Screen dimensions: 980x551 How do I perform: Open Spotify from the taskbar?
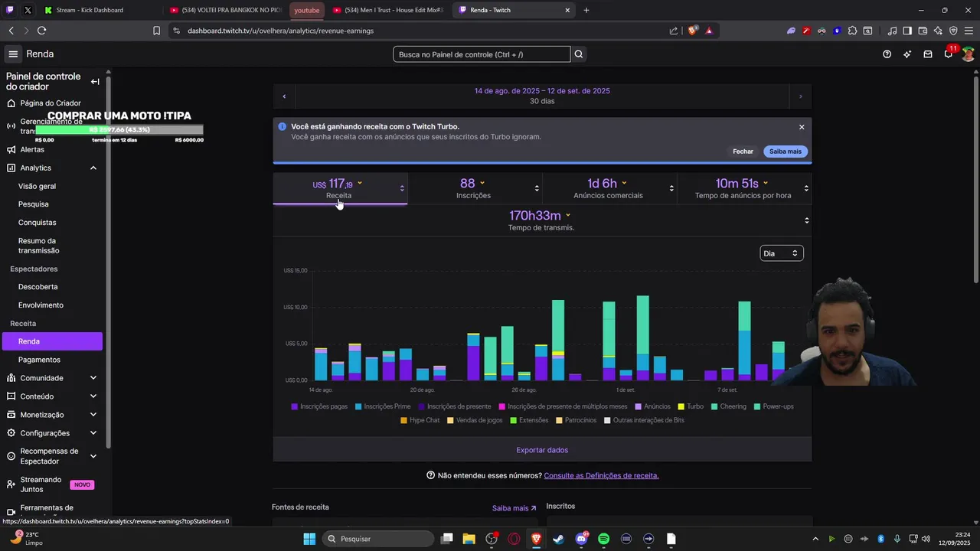coord(603,539)
